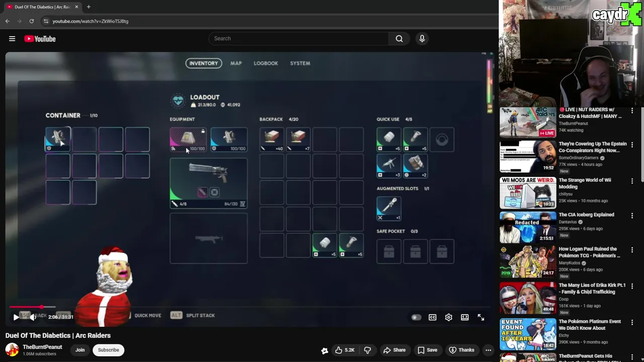Open the YouTube hamburger guide menu
The width and height of the screenshot is (644, 362).
click(x=12, y=39)
